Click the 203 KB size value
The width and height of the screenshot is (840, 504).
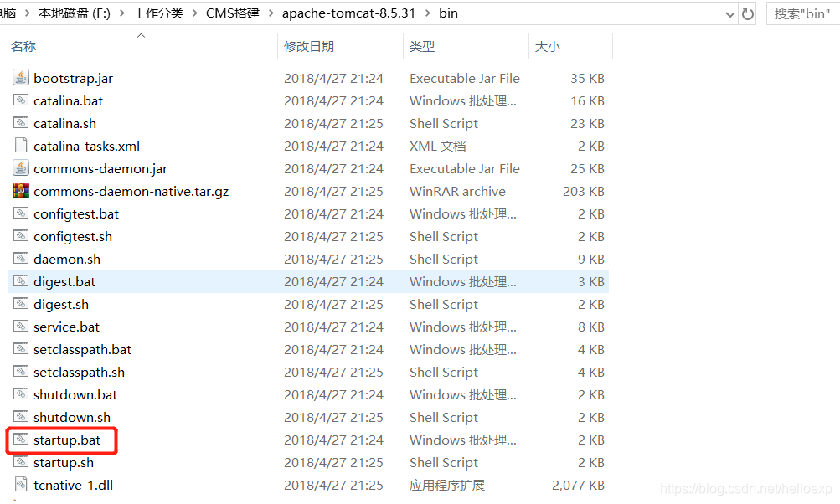click(584, 191)
